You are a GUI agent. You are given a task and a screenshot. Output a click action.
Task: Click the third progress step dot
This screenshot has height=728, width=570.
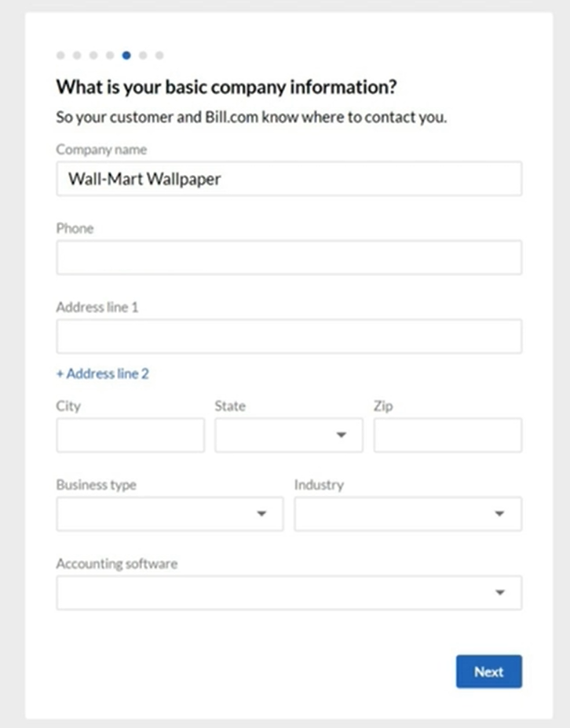tap(93, 56)
